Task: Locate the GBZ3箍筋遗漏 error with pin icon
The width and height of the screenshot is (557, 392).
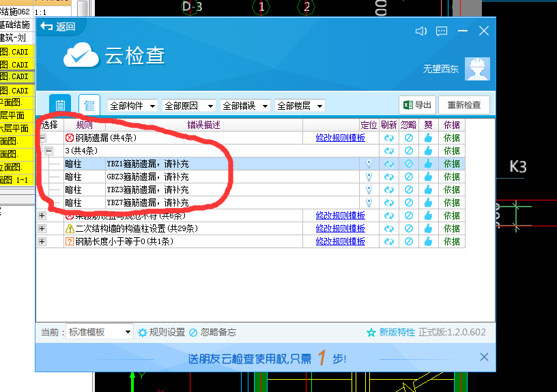Action: [369, 177]
